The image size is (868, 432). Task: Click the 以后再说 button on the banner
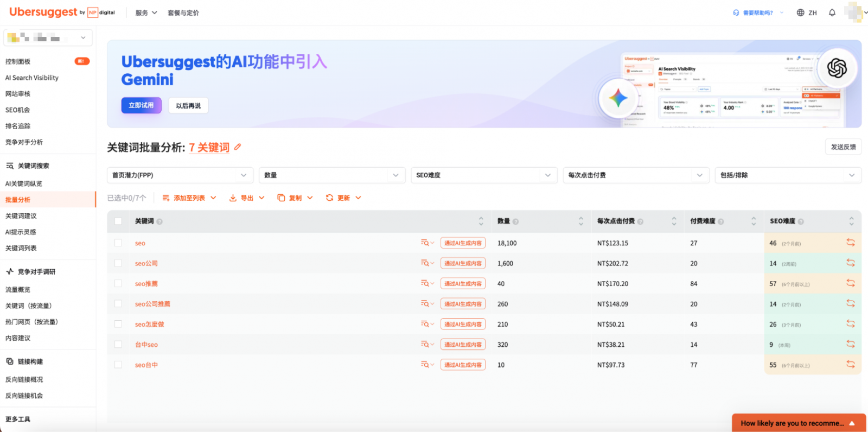pyautogui.click(x=188, y=106)
